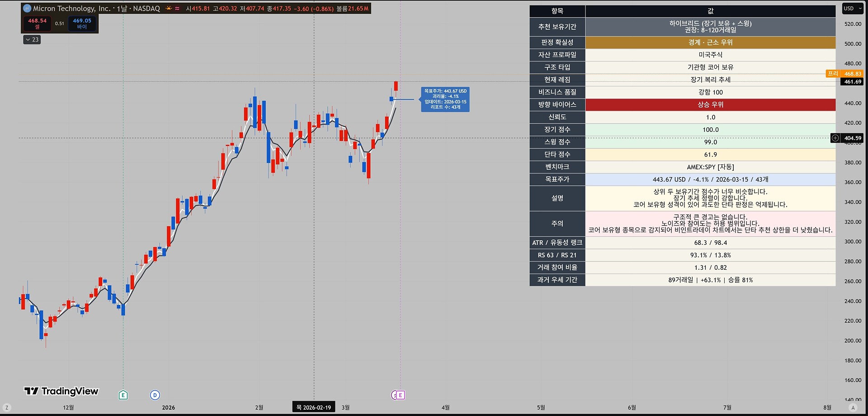Click the 목표주가 row label

point(557,179)
